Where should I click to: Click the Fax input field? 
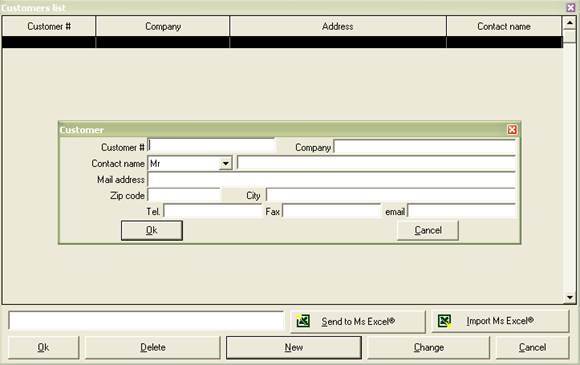click(331, 211)
